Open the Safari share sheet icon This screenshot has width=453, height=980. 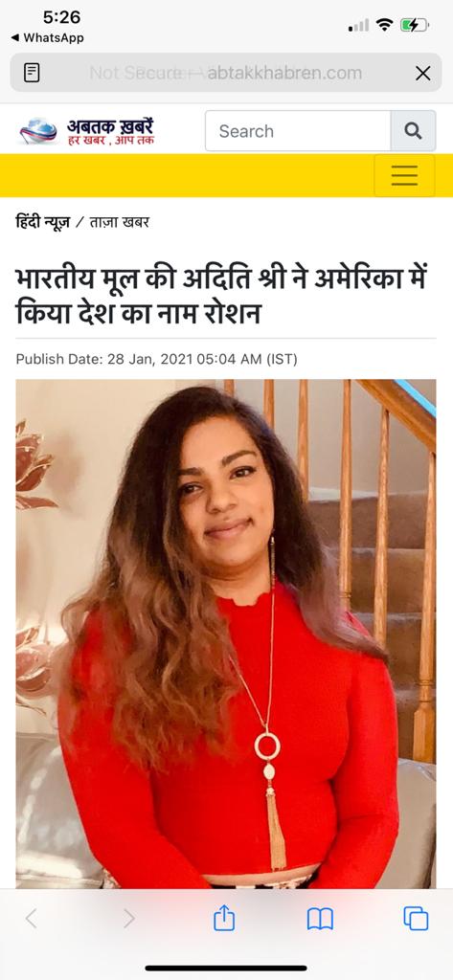(224, 918)
